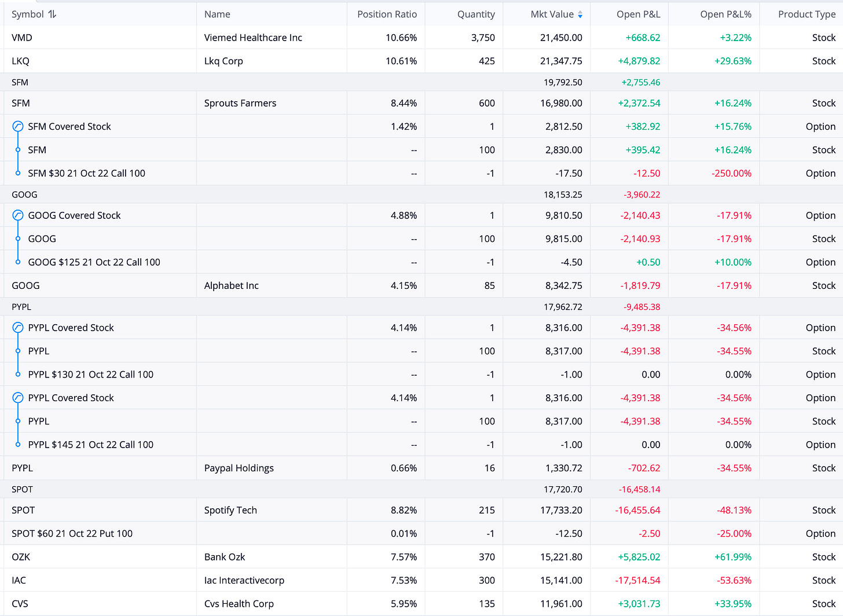Collapse the GOOG Covered Stock group icon
This screenshot has width=843, height=616.
[18, 215]
